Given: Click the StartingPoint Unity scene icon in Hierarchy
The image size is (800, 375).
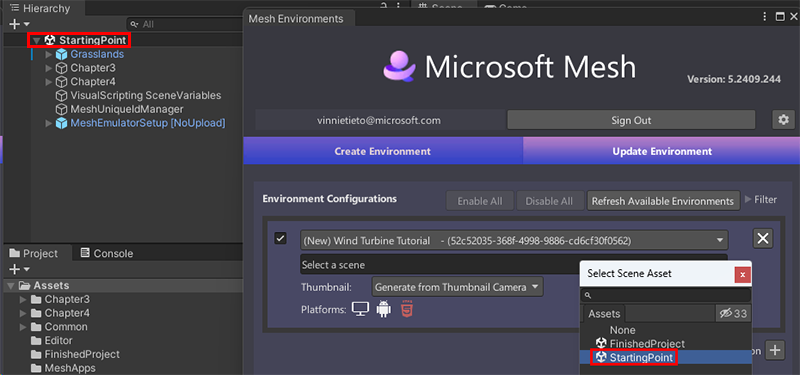Looking at the screenshot, I should tap(50, 40).
